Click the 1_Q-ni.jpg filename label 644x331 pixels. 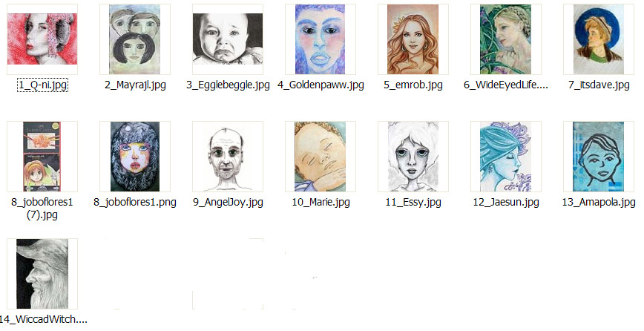[x=42, y=85]
